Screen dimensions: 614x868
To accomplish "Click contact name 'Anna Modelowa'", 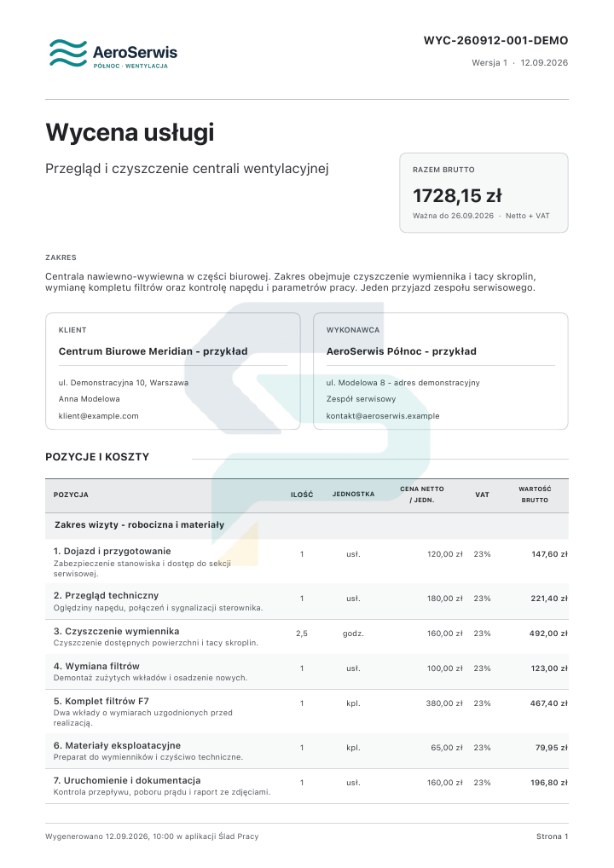I will click(x=90, y=398).
